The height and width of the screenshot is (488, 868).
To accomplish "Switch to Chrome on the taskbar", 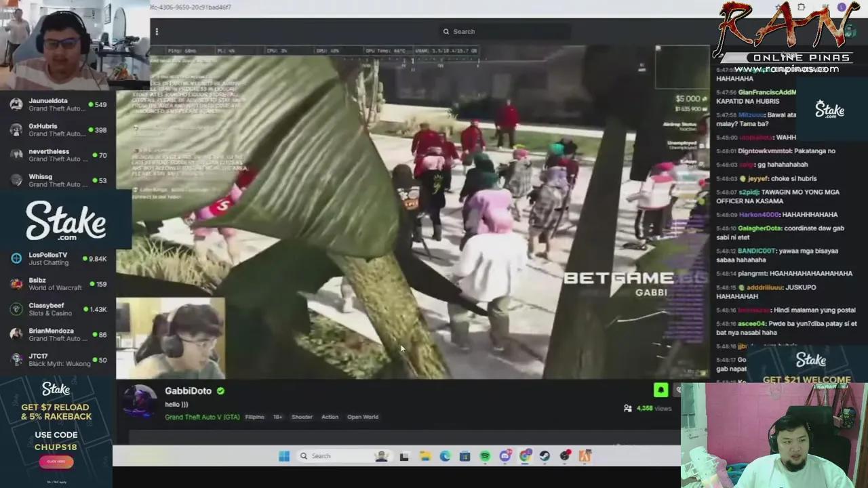I will [x=525, y=456].
